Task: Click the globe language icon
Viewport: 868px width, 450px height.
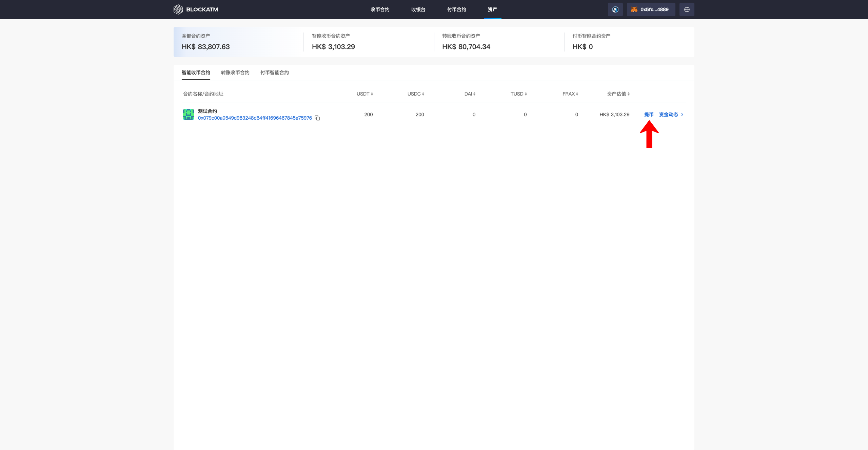Action: pos(687,9)
